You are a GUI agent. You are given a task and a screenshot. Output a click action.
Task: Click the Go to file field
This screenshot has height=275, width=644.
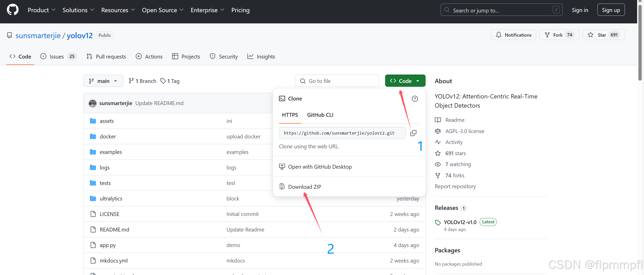337,81
